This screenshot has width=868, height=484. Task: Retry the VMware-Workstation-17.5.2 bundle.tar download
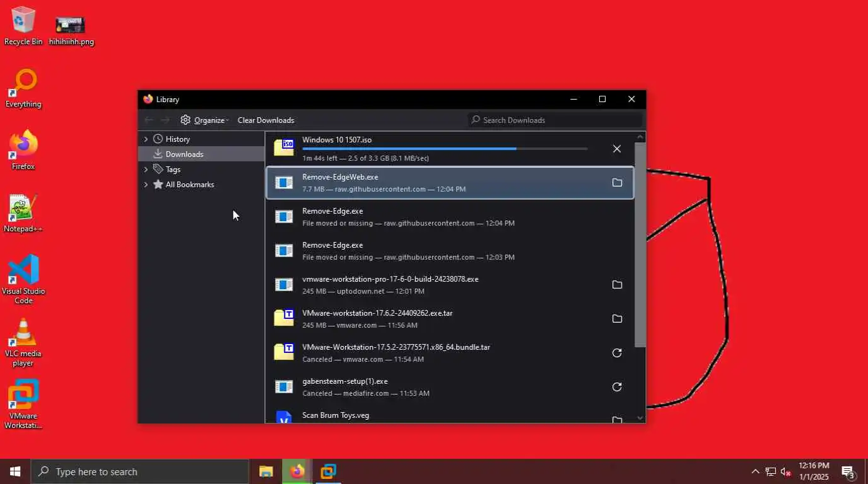(x=617, y=353)
